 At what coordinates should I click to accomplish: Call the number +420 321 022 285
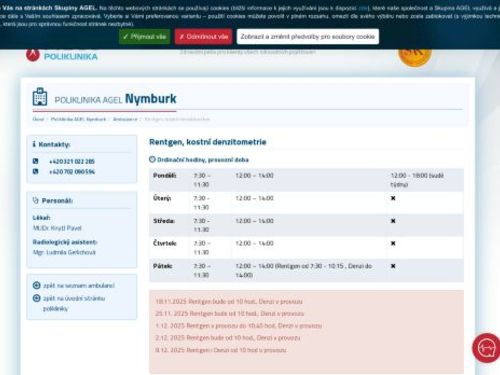pos(72,161)
